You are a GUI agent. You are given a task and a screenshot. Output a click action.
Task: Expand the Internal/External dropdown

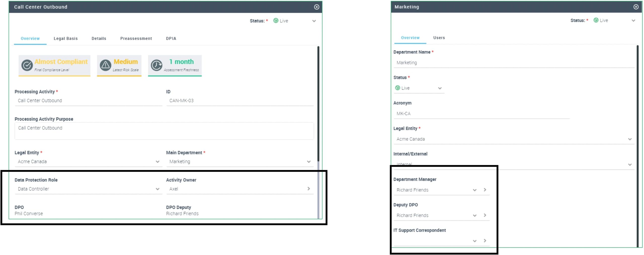pos(630,164)
